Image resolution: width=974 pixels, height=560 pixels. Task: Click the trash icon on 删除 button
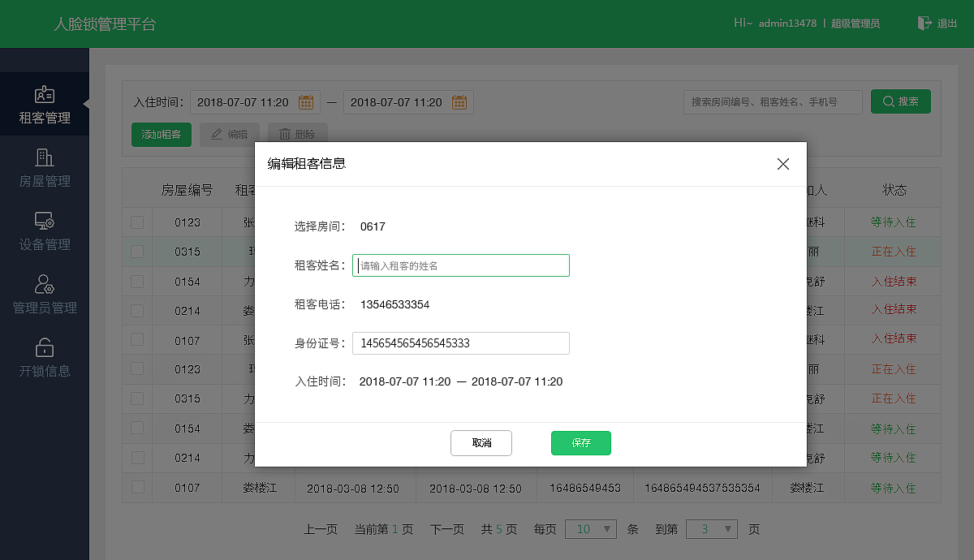tap(286, 134)
